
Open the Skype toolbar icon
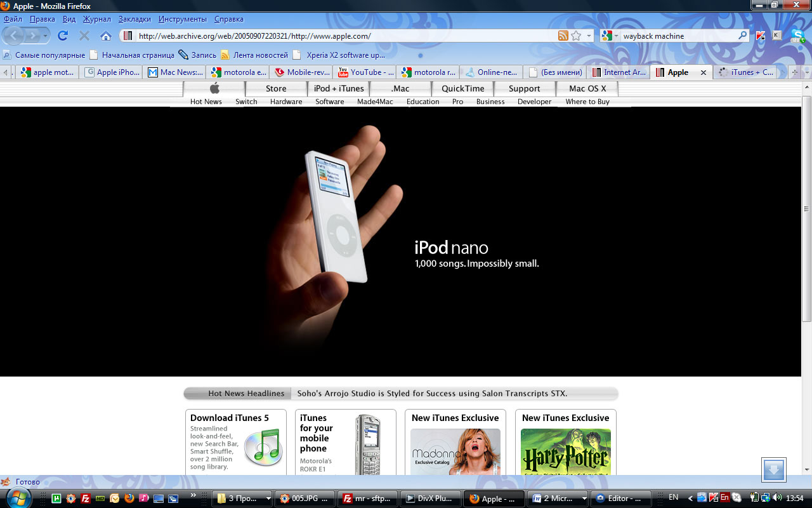798,36
